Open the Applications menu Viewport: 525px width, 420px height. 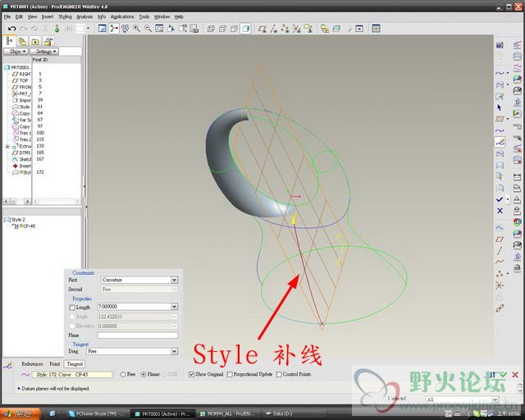tap(122, 16)
